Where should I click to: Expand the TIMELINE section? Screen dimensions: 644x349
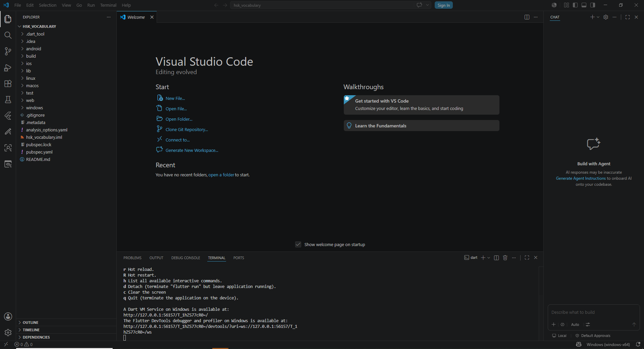click(x=66, y=330)
